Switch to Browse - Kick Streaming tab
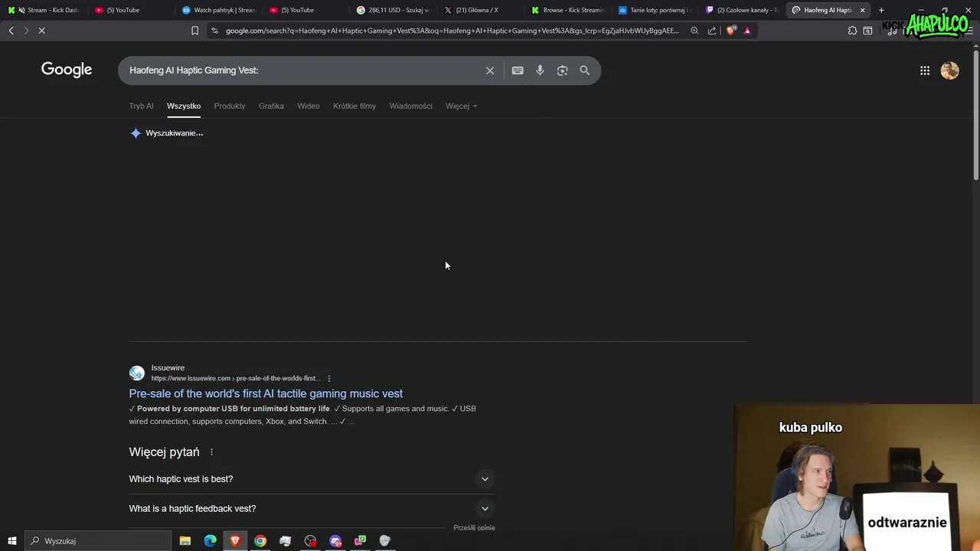980x551 pixels. pyautogui.click(x=567, y=10)
